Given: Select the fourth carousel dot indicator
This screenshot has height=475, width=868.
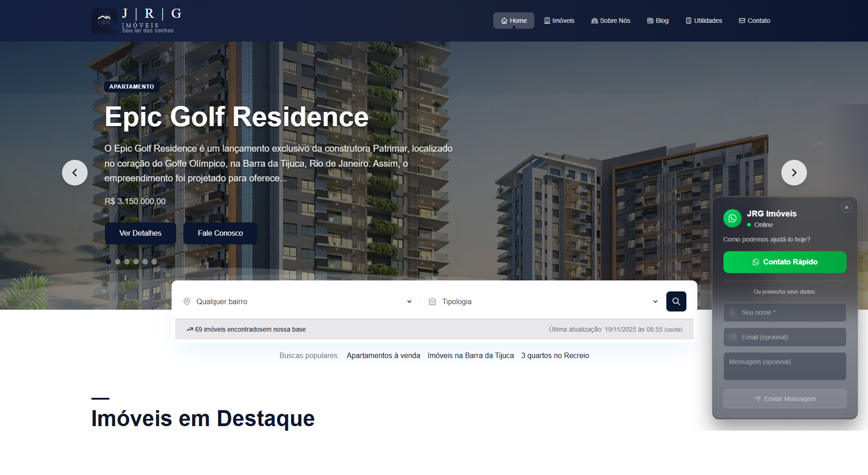Looking at the screenshot, I should coord(136,262).
